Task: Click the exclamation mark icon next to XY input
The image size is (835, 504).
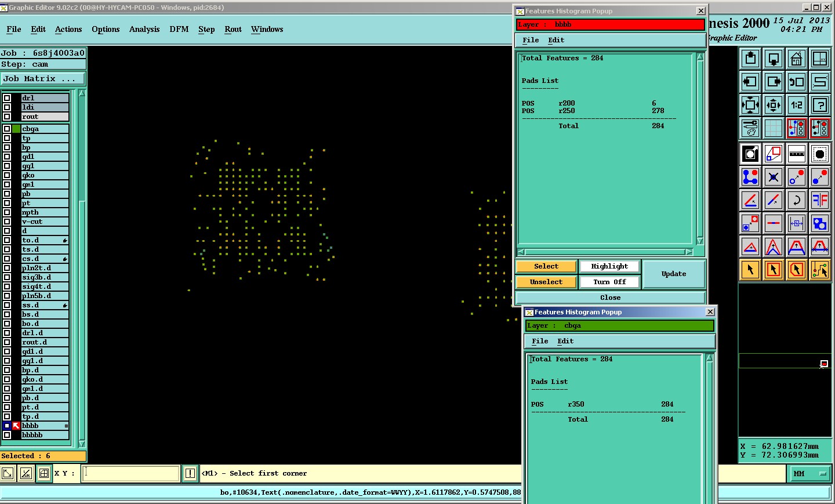Action: 190,474
